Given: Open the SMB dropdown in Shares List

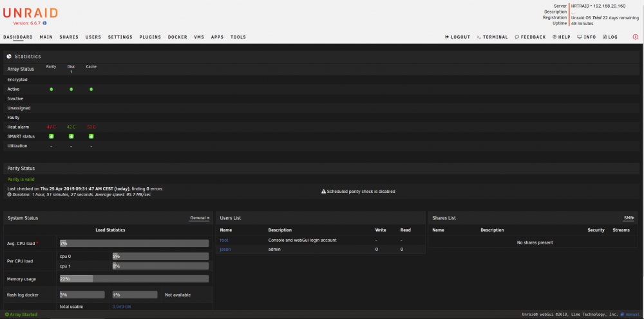Looking at the screenshot, I should pos(629,218).
